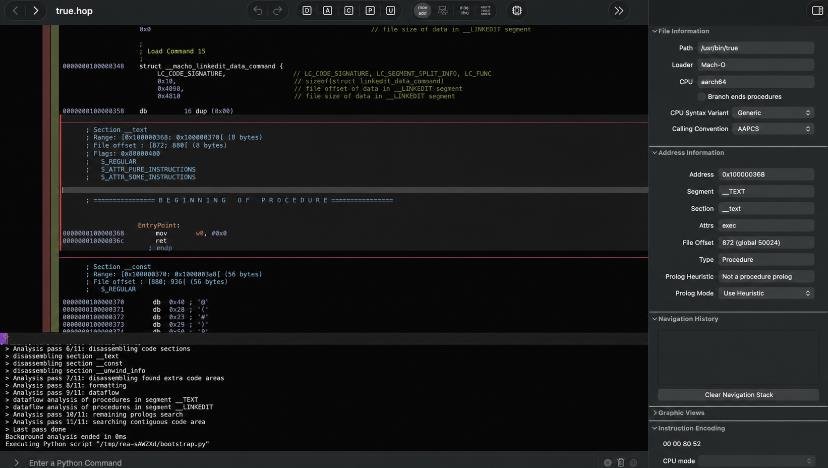Click the redo arrow in toolbar

pyautogui.click(x=278, y=11)
